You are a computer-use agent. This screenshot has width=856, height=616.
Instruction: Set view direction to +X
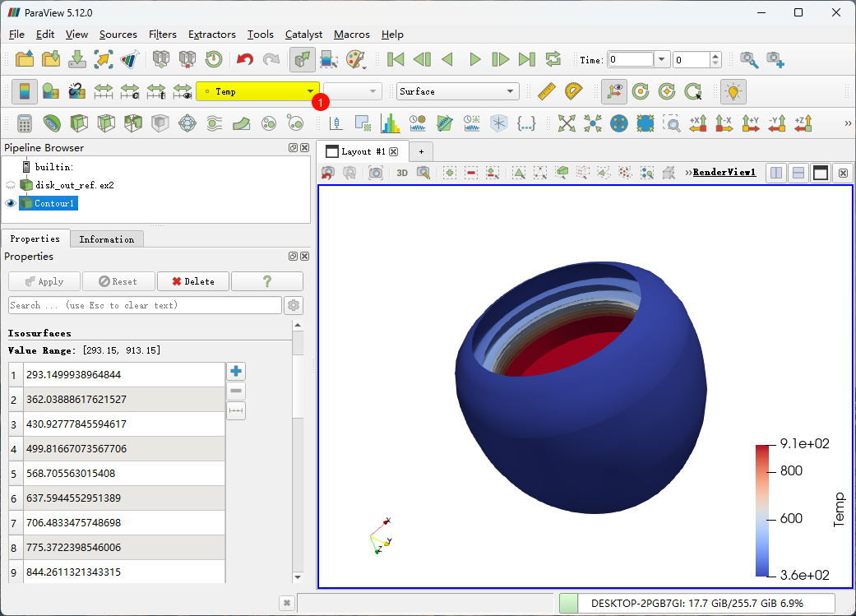pos(698,123)
